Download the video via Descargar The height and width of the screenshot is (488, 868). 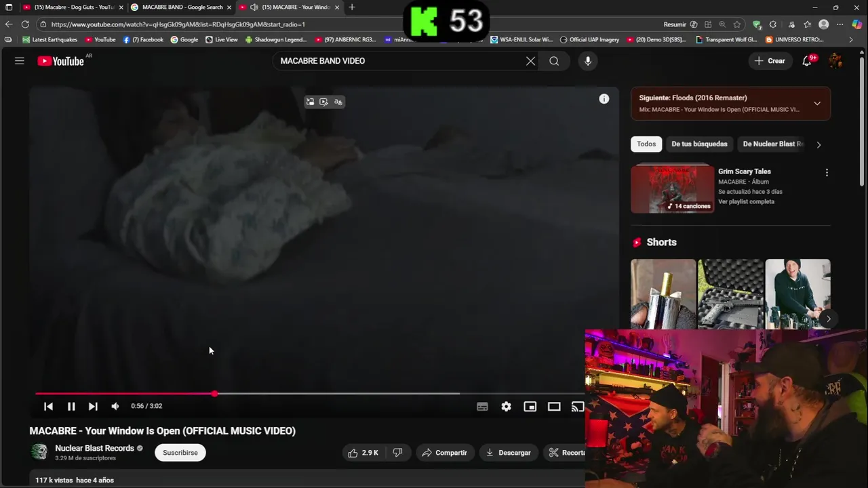(509, 453)
